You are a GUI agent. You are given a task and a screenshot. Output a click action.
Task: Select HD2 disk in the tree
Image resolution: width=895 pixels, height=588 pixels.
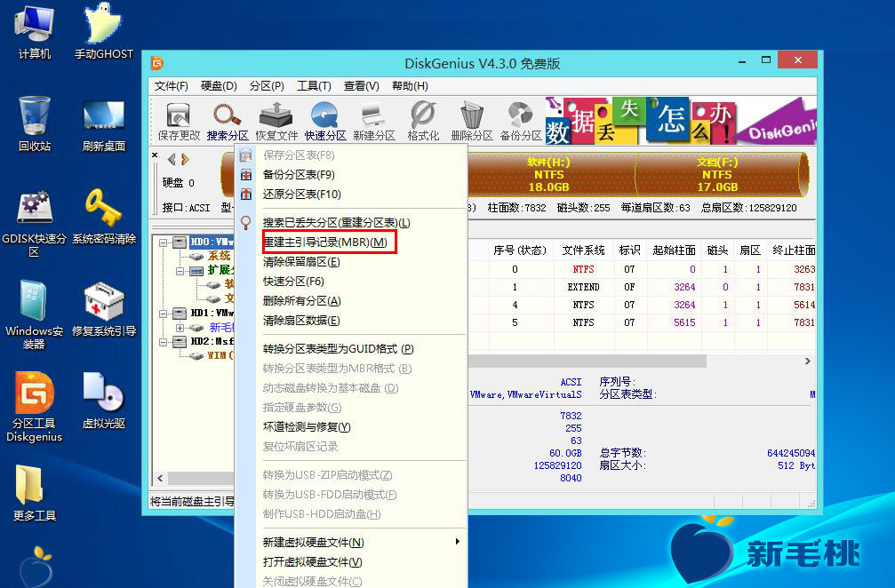pos(212,342)
